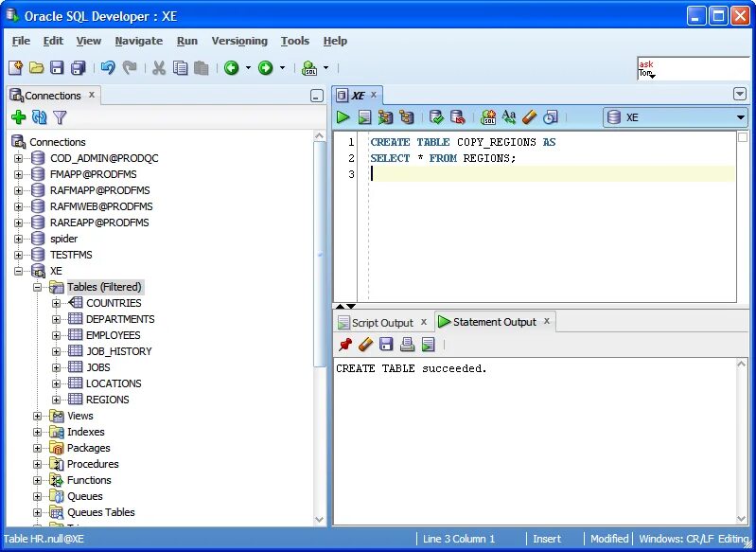The image size is (756, 552).
Task: Expand the Views folder
Action: point(37,416)
